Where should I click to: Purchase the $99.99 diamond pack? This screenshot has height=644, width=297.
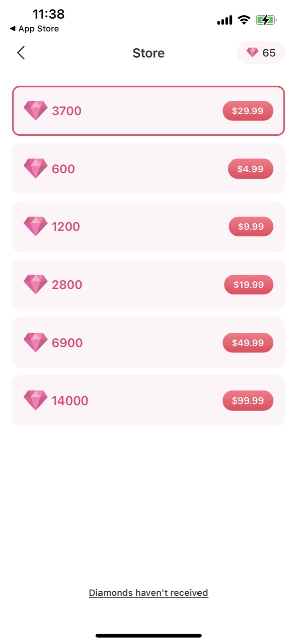(248, 400)
